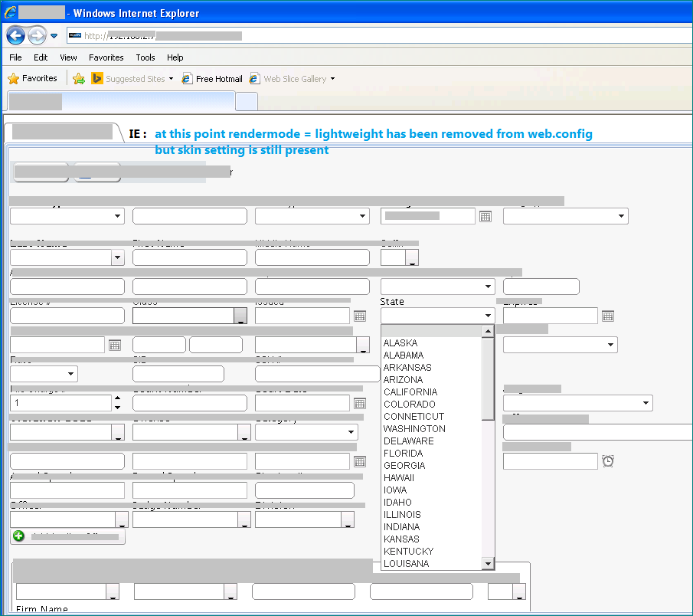693x616 pixels.
Task: Open calendar picker right of State row
Action: [608, 316]
